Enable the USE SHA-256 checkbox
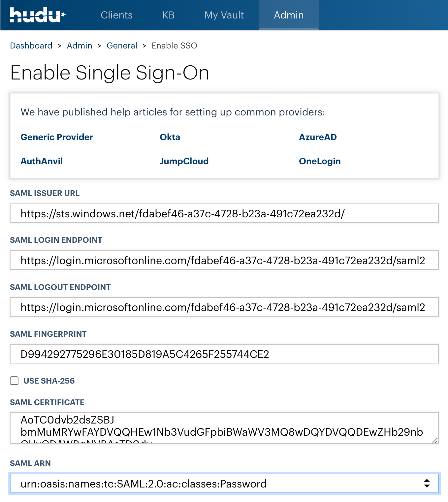Viewport: 448px width, 502px height. [14, 381]
